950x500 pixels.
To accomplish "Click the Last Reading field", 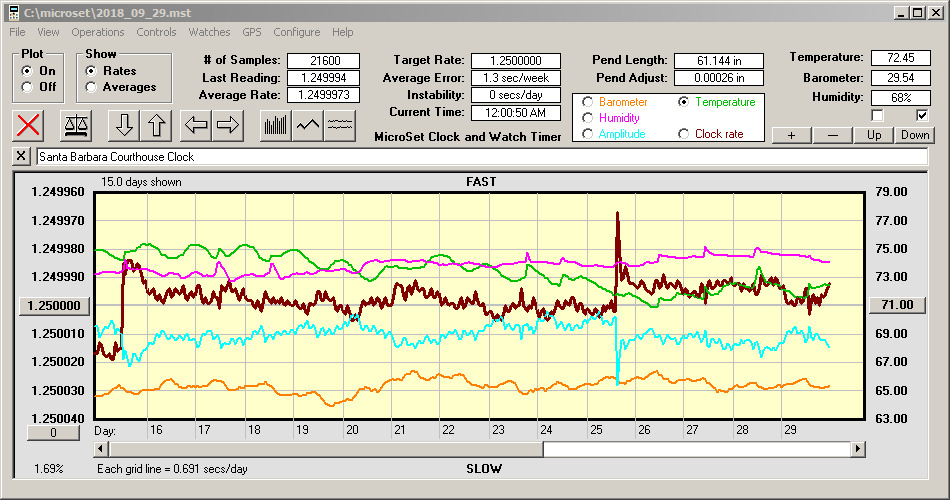I will tap(324, 78).
